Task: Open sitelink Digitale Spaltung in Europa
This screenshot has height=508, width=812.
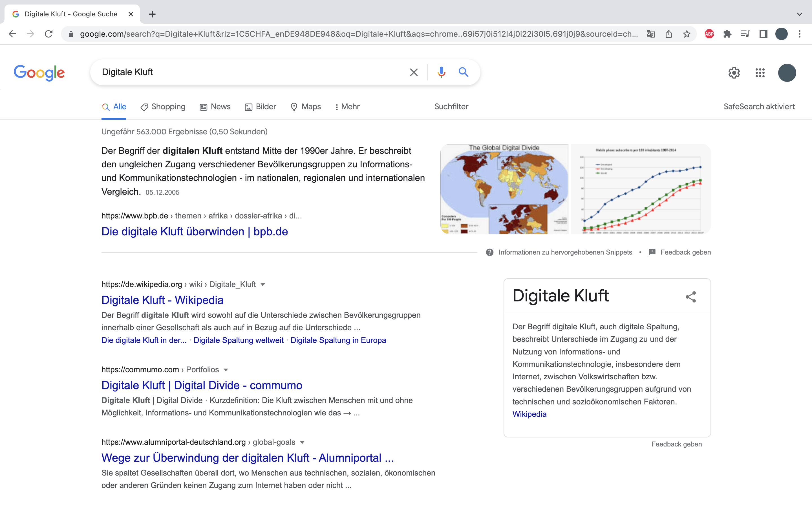Action: [338, 340]
